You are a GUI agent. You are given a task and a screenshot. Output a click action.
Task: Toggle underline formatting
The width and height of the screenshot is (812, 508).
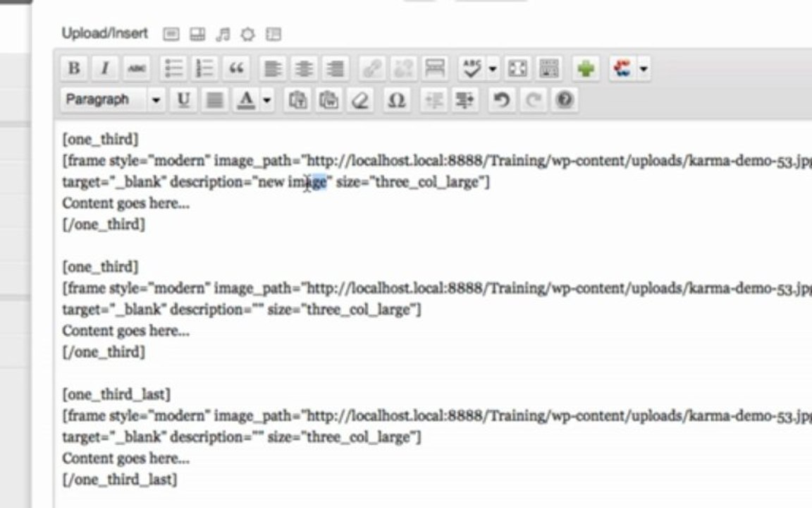[x=183, y=99]
